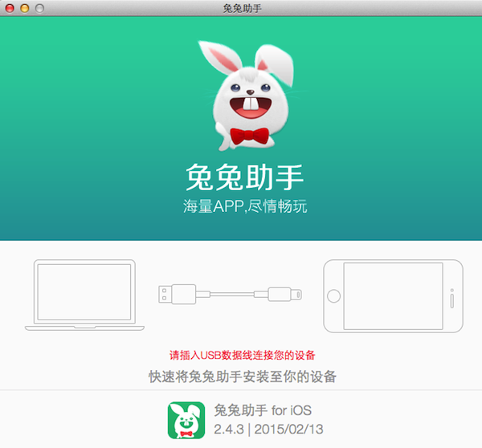Click the 兔兔助手 for iOS label
The height and width of the screenshot is (448, 482).
263,410
